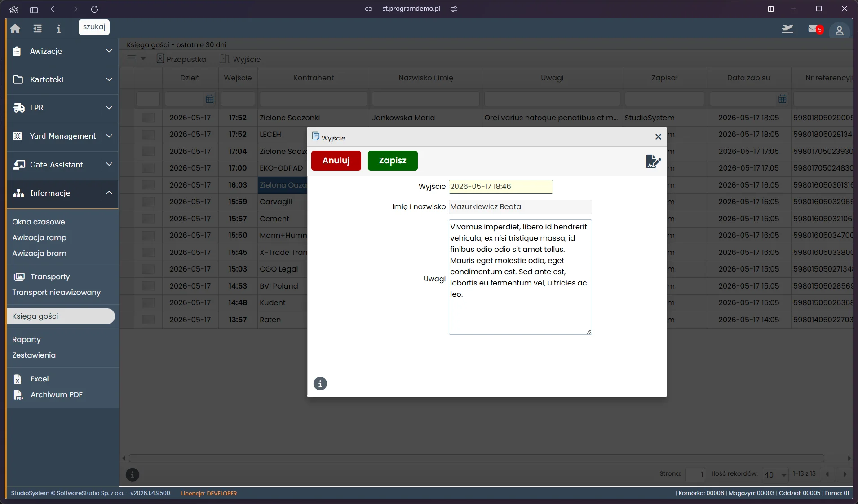
Task: Select checkbox for Raten row
Action: [x=148, y=320]
